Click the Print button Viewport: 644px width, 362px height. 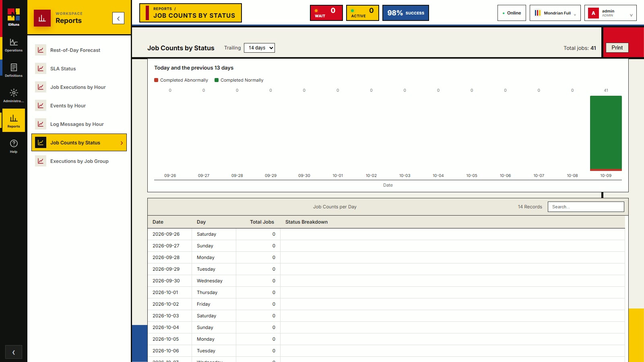[x=617, y=47]
